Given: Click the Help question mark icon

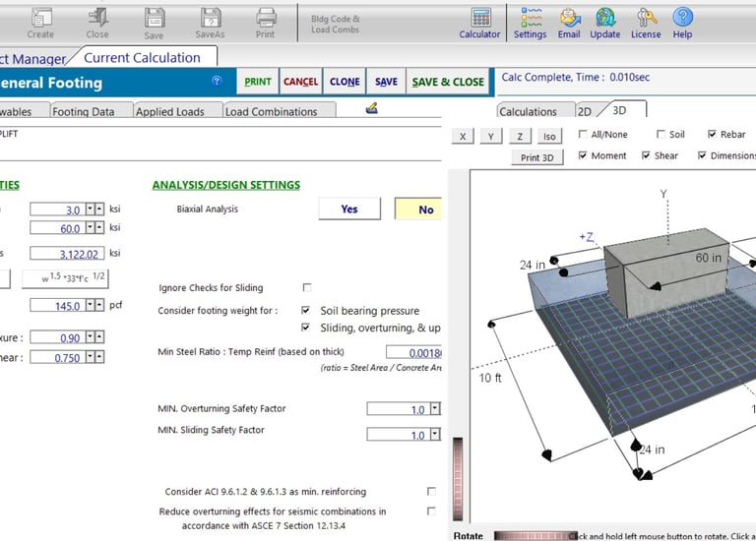Looking at the screenshot, I should click(682, 18).
